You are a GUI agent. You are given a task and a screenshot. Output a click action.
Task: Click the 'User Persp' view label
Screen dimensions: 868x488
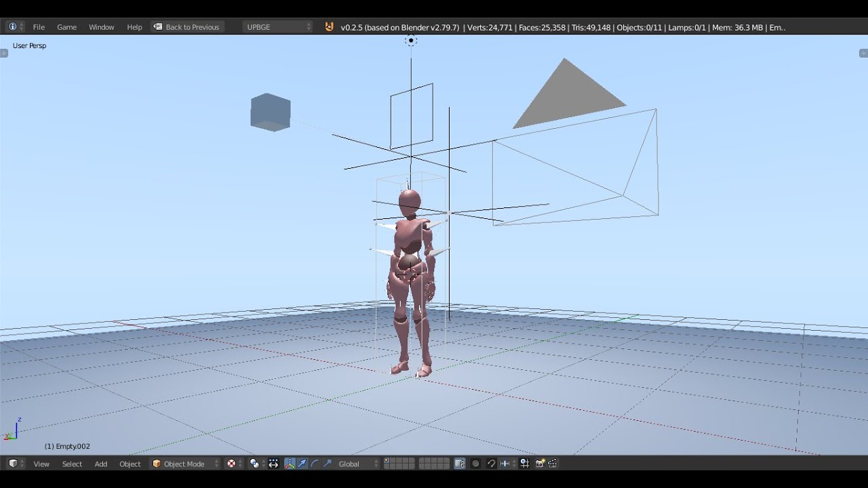tap(29, 45)
